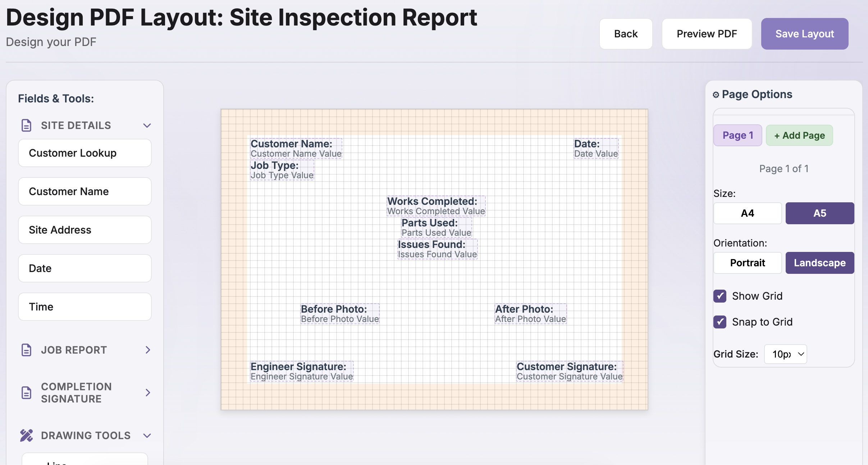Select Portrait orientation
Viewport: 868px width, 465px height.
click(x=747, y=263)
